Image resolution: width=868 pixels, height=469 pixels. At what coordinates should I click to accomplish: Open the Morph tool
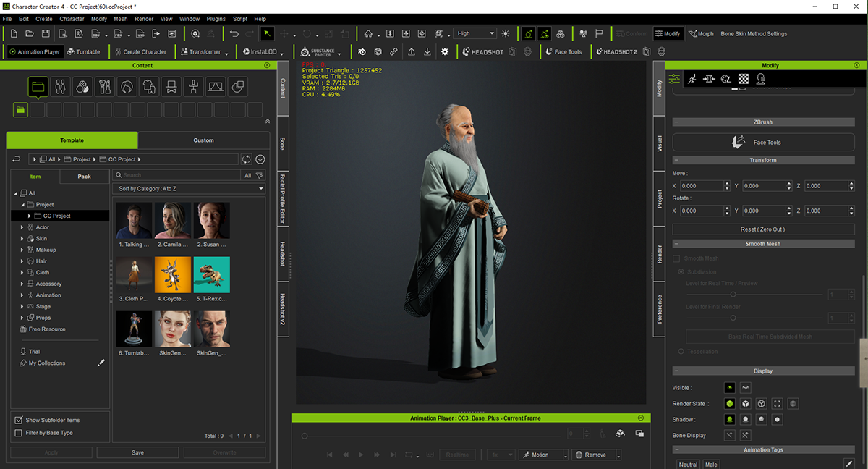[700, 34]
